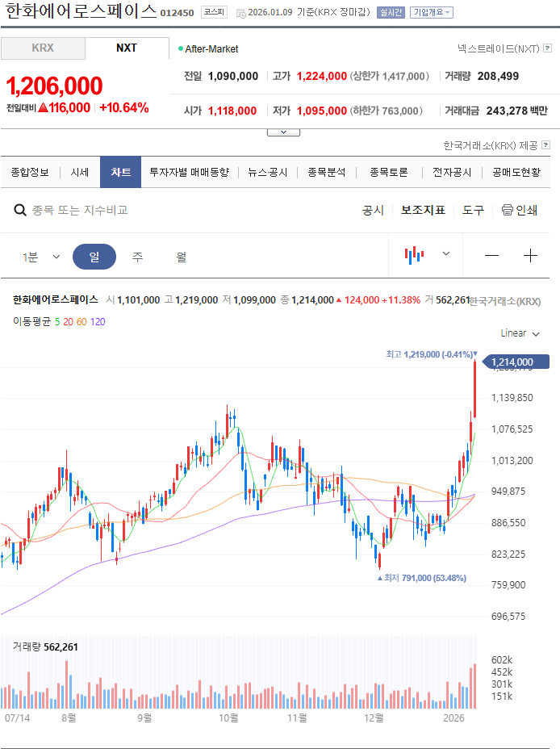560x749 pixels.
Task: Click the 최고 1,219,000 high marker
Action: click(x=431, y=354)
